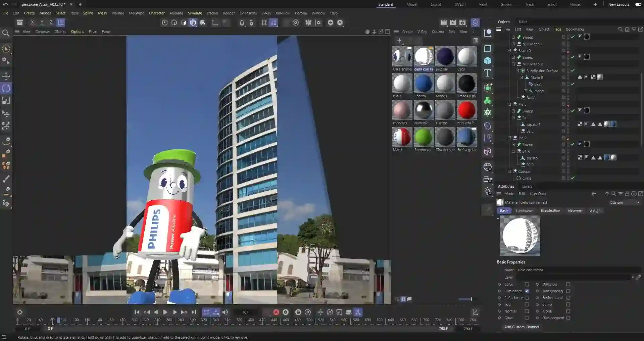Screen dimensions: 644x341
Task: Play the animation forward
Action: pyautogui.click(x=165, y=312)
